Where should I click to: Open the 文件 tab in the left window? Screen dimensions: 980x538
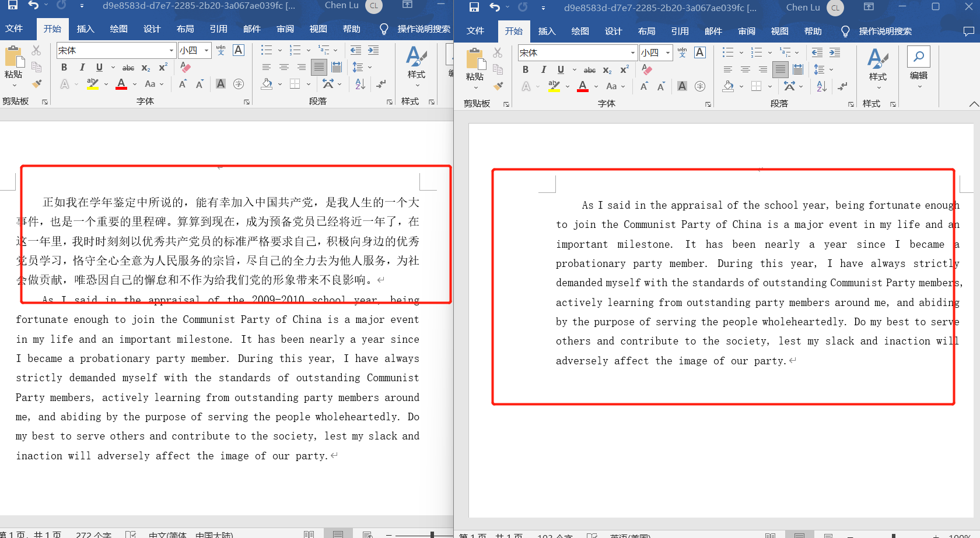tap(14, 29)
